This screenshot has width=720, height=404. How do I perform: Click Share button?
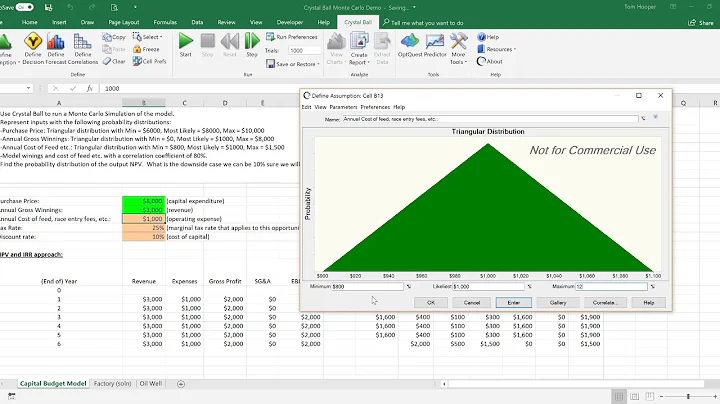[701, 22]
